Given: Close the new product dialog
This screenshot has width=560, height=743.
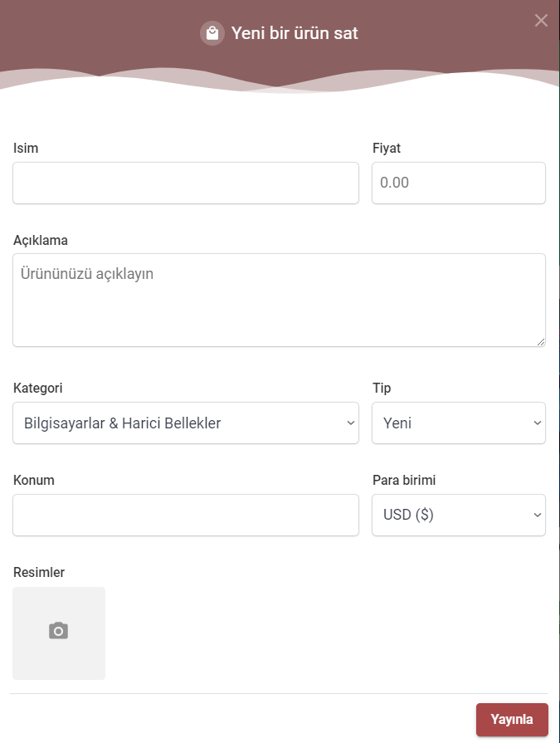Looking at the screenshot, I should coord(541,21).
